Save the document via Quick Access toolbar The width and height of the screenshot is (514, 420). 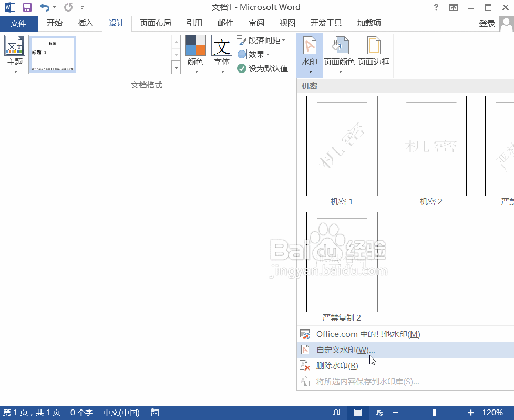tap(27, 7)
